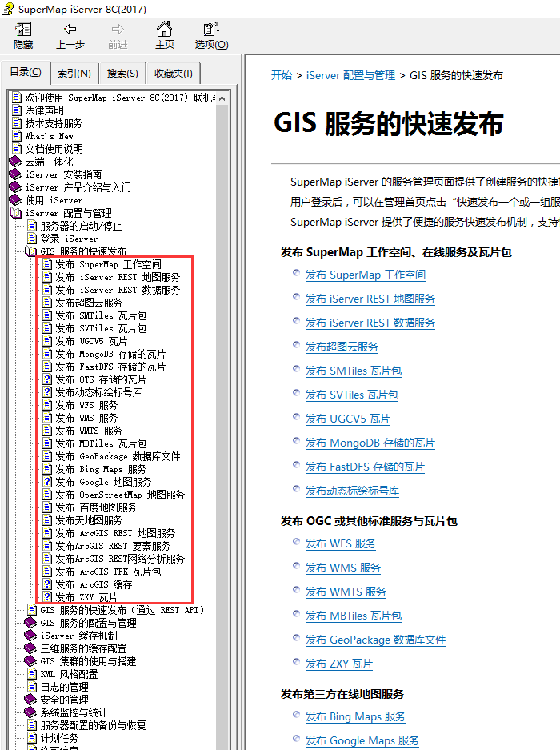The width and height of the screenshot is (560, 750).
Task: Open link 发布 WMTS 服务 in content
Action: (346, 592)
